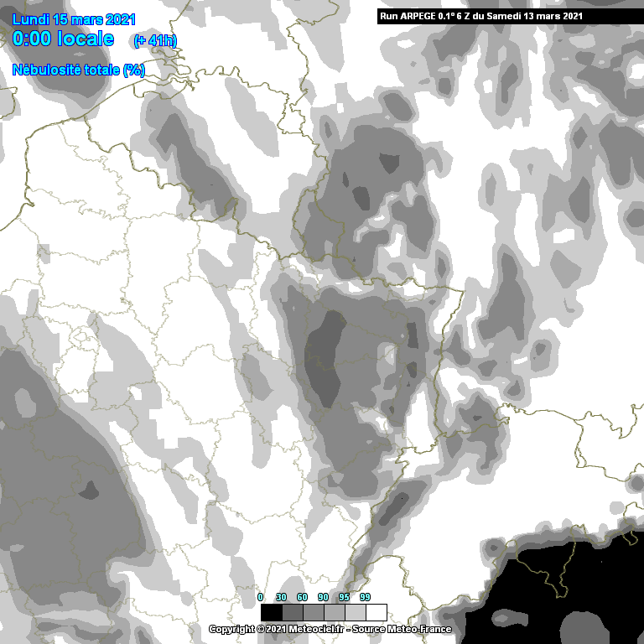Pick the 90% cloud cover legend swatch

coord(334,612)
